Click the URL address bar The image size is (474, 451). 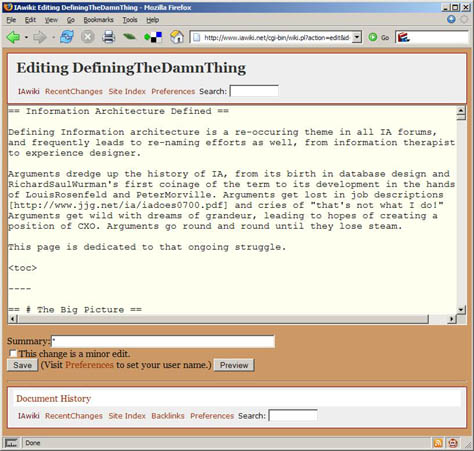point(276,37)
